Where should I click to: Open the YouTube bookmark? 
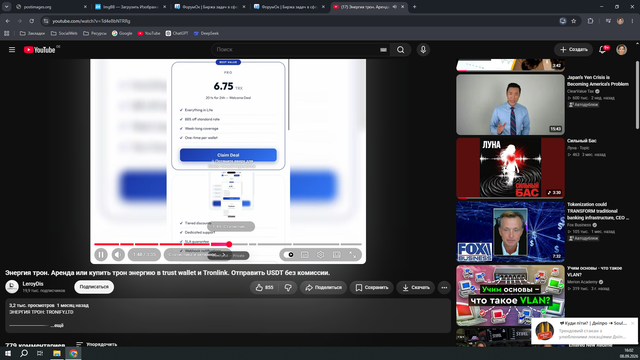tap(149, 33)
